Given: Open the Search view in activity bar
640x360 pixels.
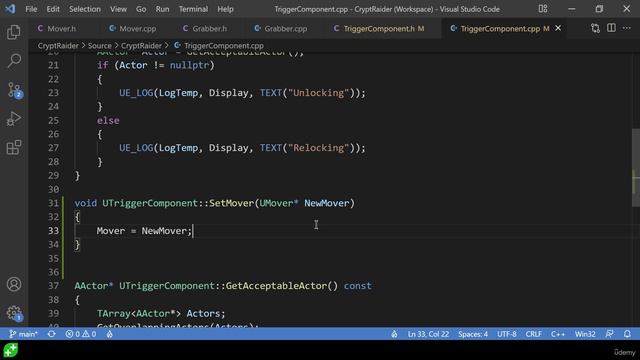Looking at the screenshot, I should (x=13, y=61).
